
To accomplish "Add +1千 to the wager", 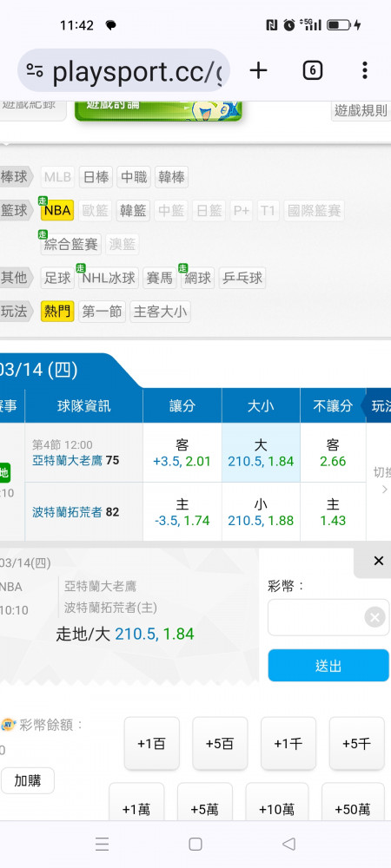I will [288, 744].
